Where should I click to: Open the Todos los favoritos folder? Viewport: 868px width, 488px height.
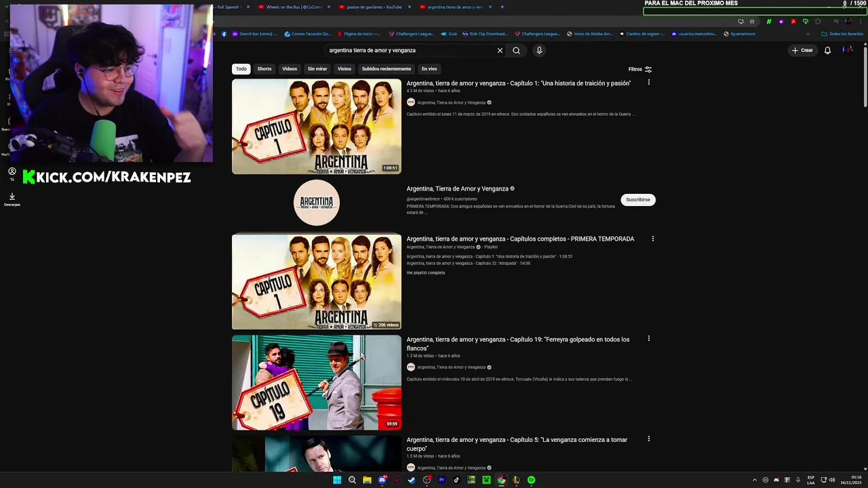point(842,34)
